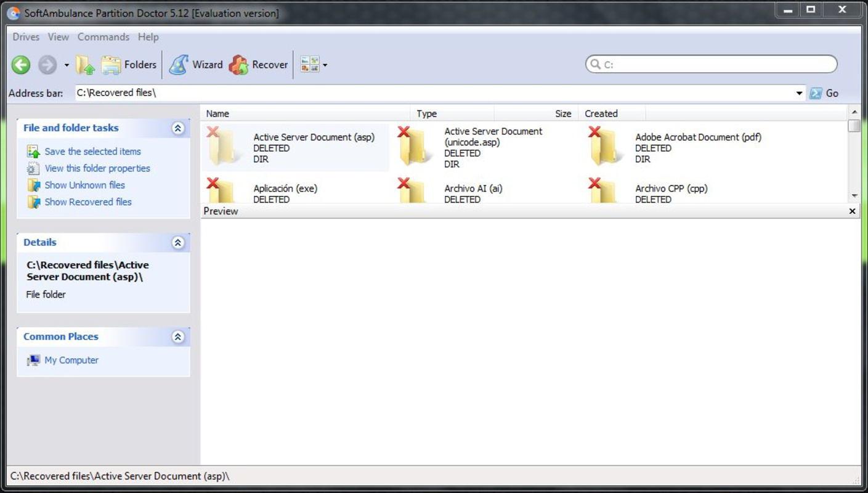
Task: Click the Details path text
Action: [x=87, y=271]
